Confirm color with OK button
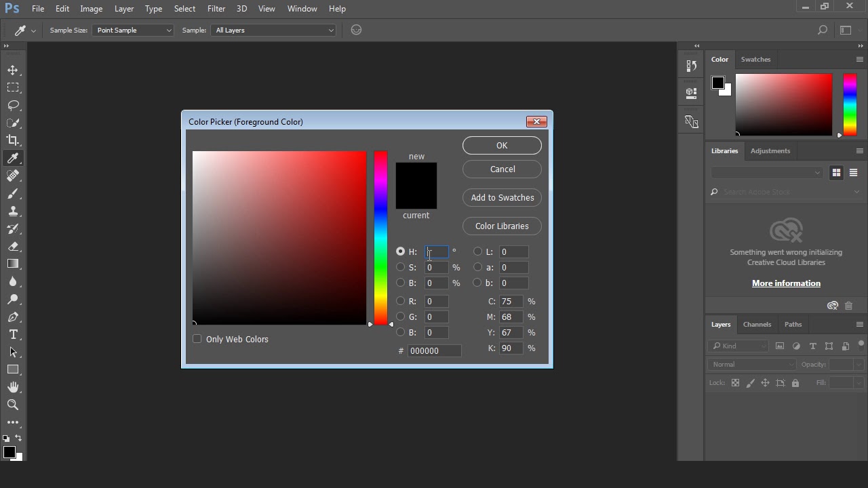 (x=502, y=146)
